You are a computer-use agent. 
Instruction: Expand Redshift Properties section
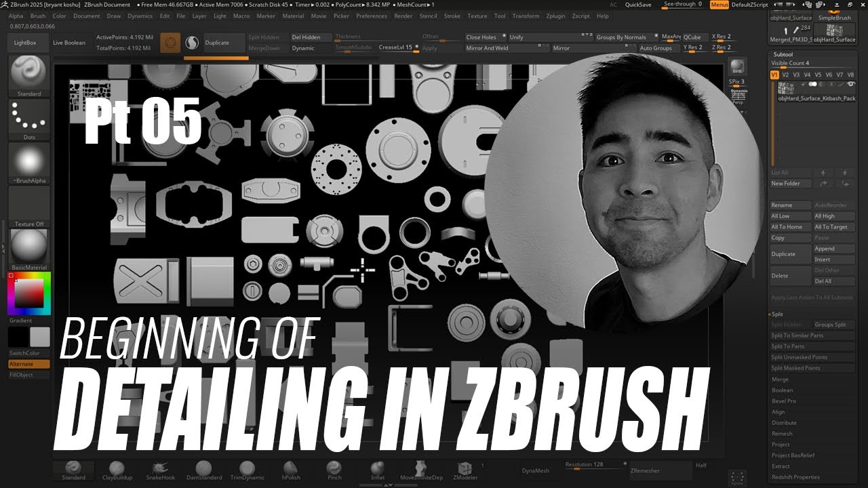click(x=795, y=477)
